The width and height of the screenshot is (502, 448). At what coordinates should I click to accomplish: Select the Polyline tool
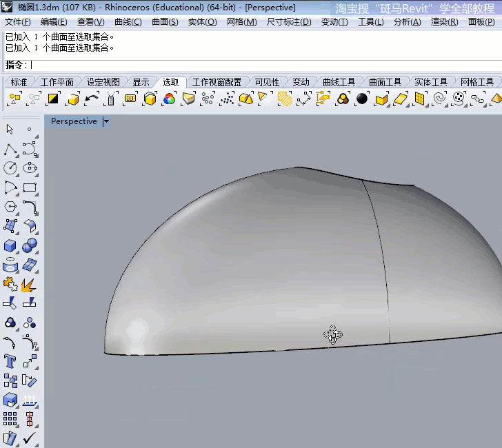(x=10, y=150)
